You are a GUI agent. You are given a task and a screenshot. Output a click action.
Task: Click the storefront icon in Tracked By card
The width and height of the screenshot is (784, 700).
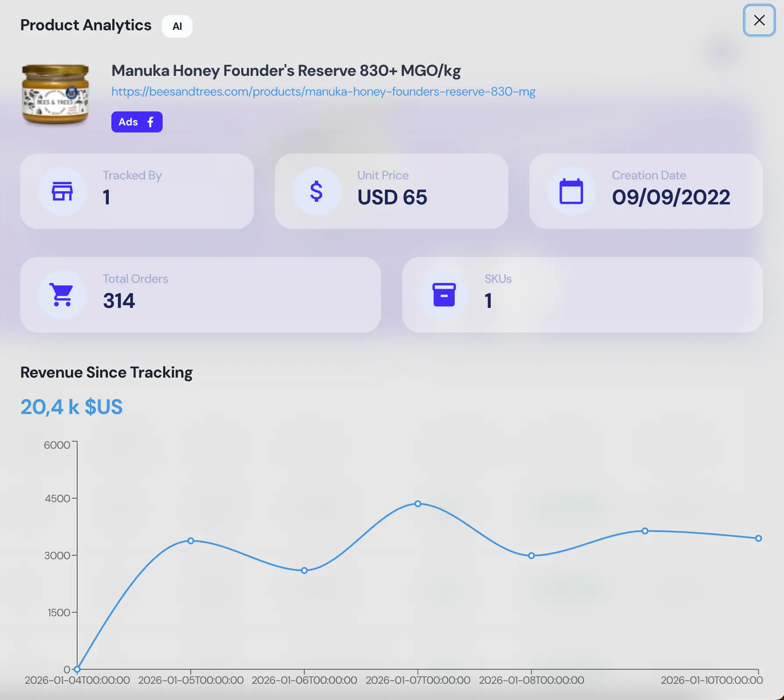62,191
